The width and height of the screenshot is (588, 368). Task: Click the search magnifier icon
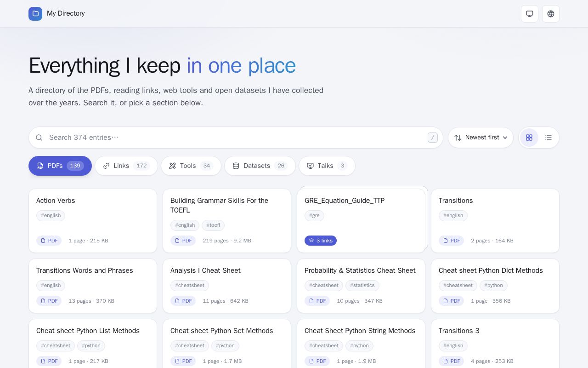(x=39, y=138)
